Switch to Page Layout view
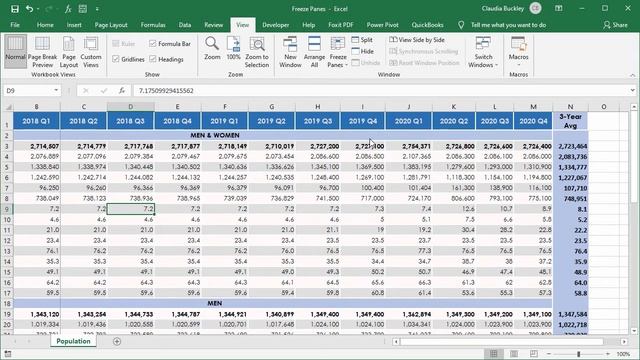 pos(69,52)
